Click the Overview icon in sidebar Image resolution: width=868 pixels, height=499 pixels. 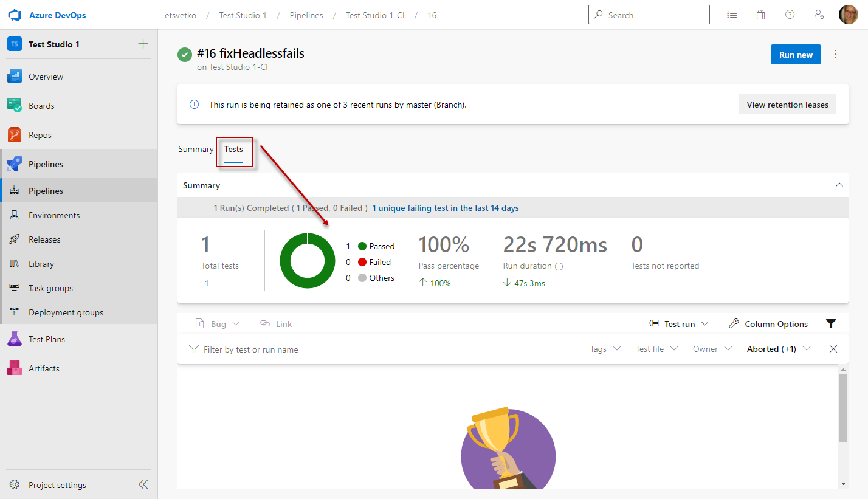[15, 77]
